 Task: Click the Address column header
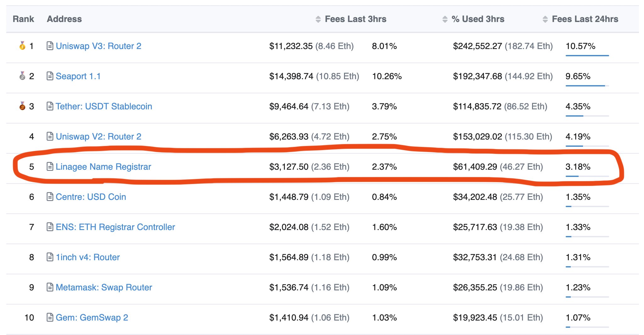[x=64, y=19]
